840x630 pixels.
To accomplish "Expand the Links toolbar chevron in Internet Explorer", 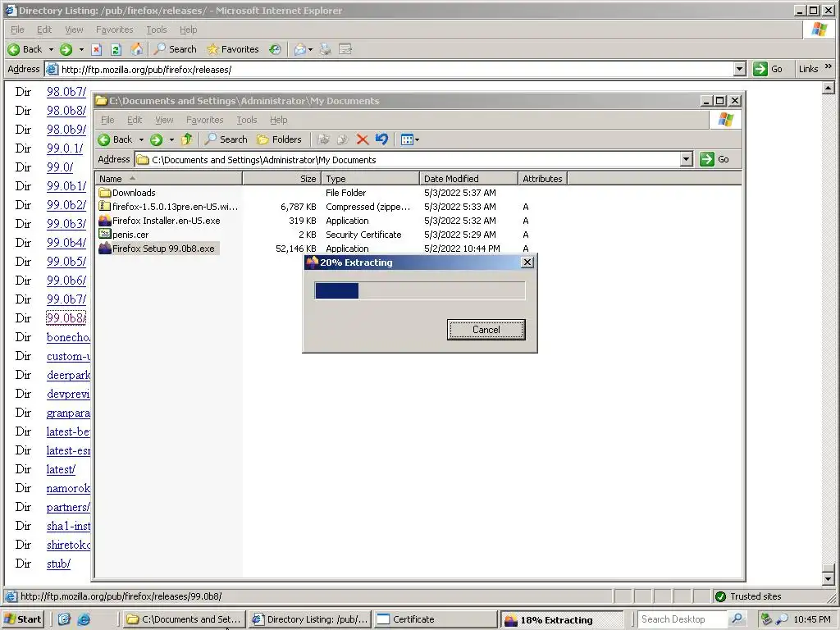I will tap(829, 66).
